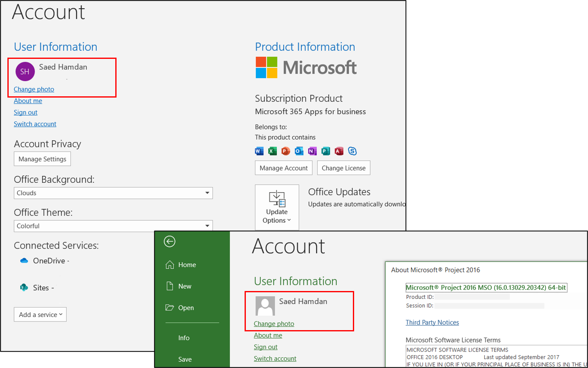
Task: Click Change photo in the top Account window
Action: pos(34,89)
